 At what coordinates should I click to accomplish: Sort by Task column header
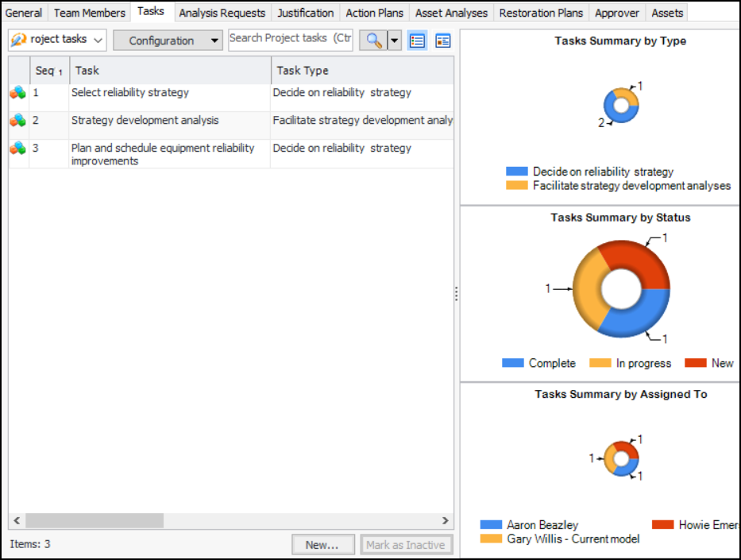(170, 71)
